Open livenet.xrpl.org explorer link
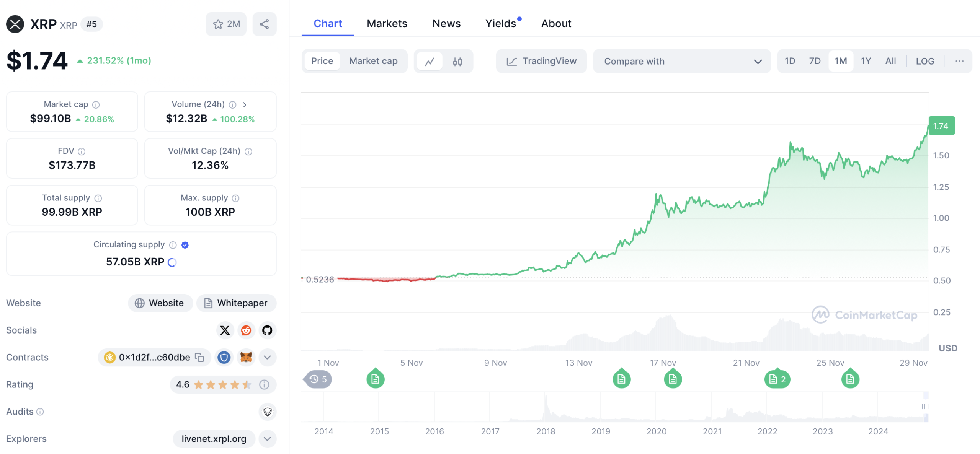Image resolution: width=980 pixels, height=454 pixels. tap(214, 439)
